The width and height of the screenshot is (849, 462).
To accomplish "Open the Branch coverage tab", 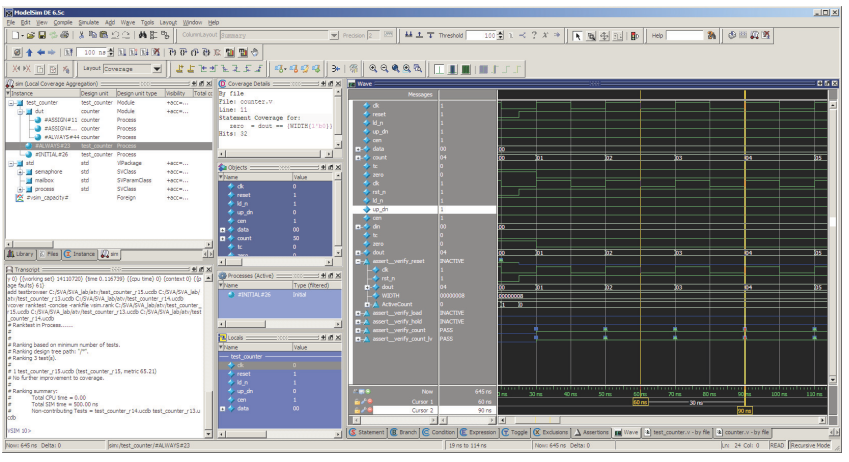I will pyautogui.click(x=403, y=432).
